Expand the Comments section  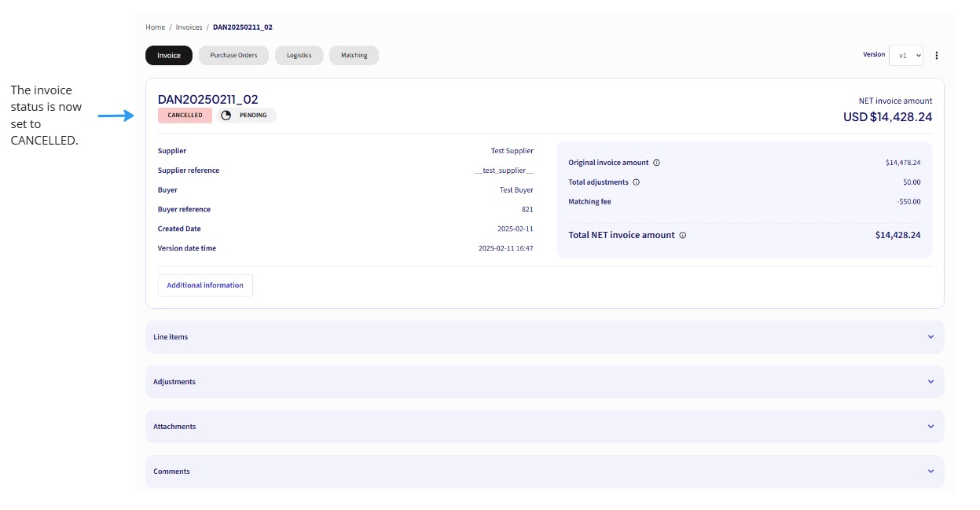pos(545,471)
